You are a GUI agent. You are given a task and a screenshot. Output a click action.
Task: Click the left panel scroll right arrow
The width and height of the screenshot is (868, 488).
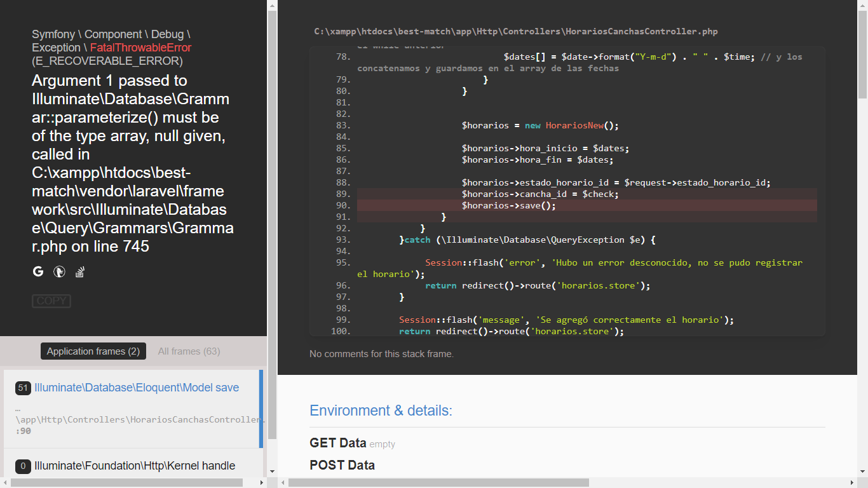coord(262,483)
